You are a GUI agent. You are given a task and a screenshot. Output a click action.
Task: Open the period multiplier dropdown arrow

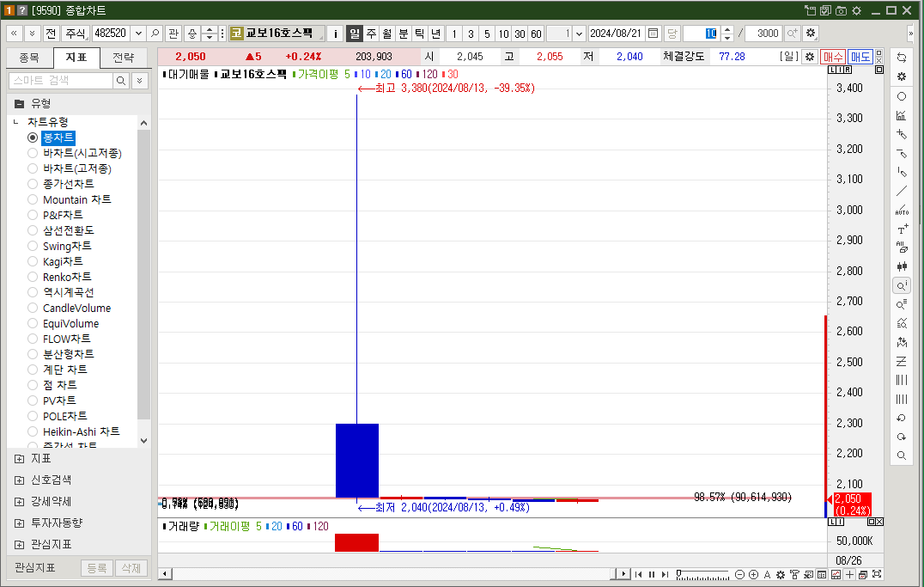pos(579,34)
